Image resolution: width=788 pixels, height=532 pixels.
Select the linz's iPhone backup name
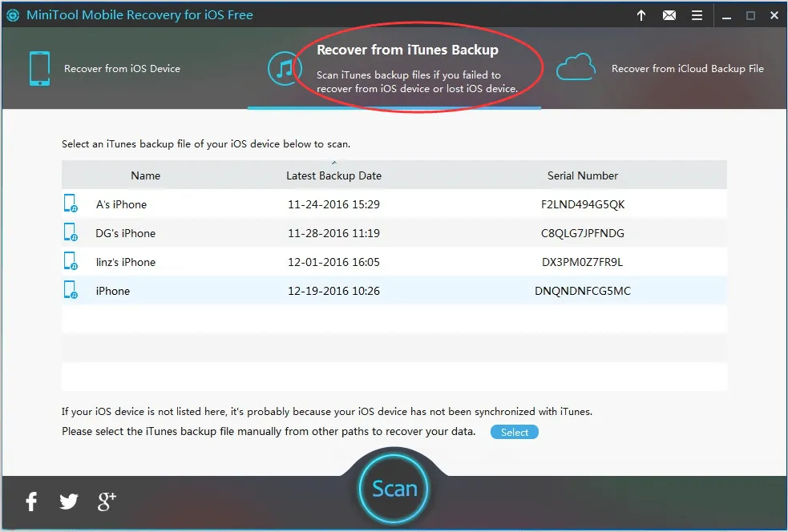126,262
